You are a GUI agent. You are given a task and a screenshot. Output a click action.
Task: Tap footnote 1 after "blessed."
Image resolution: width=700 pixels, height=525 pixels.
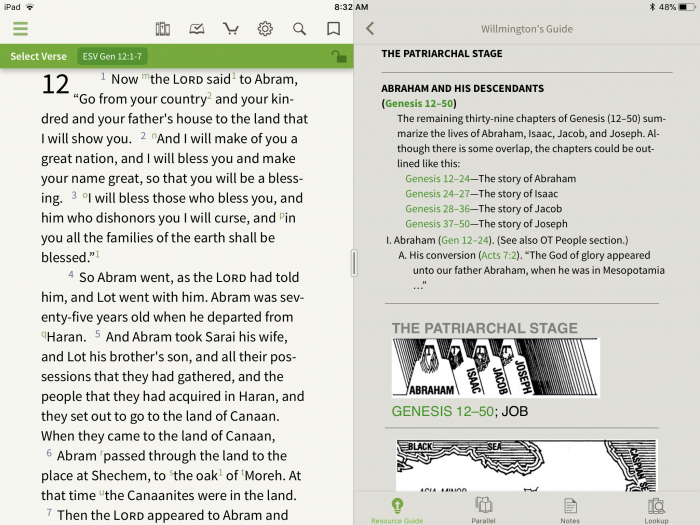pyautogui.click(x=98, y=254)
